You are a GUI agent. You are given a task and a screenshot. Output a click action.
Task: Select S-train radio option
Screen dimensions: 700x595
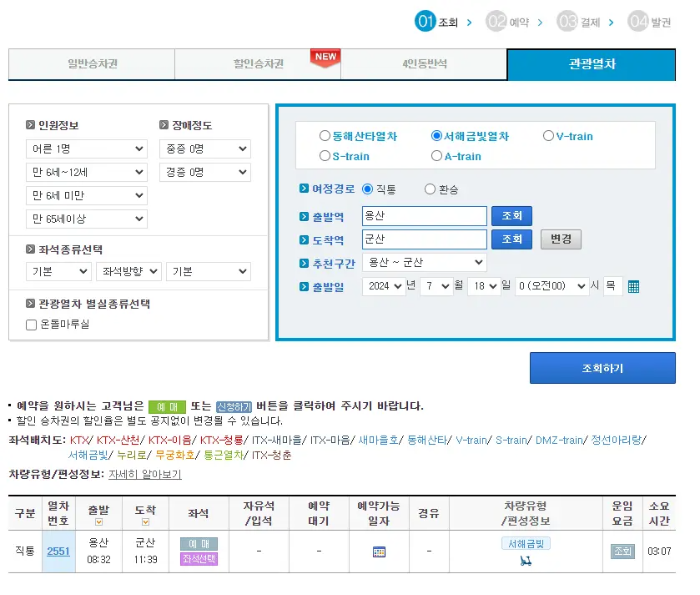pyautogui.click(x=325, y=156)
